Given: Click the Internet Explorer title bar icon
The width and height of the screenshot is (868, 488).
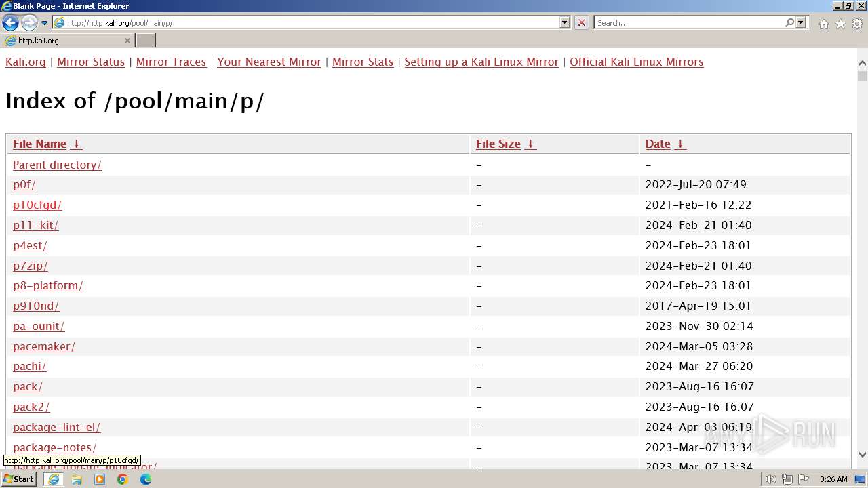Looking at the screenshot, I should [7, 6].
